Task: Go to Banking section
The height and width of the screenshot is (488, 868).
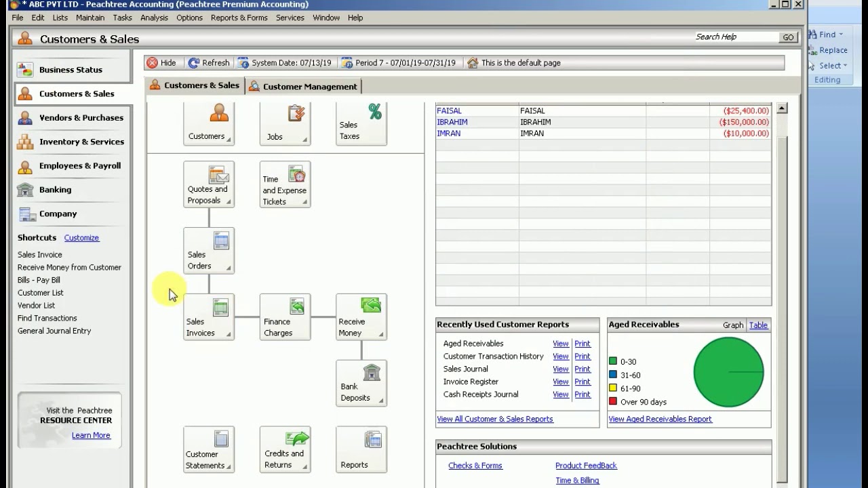Action: click(x=73, y=190)
